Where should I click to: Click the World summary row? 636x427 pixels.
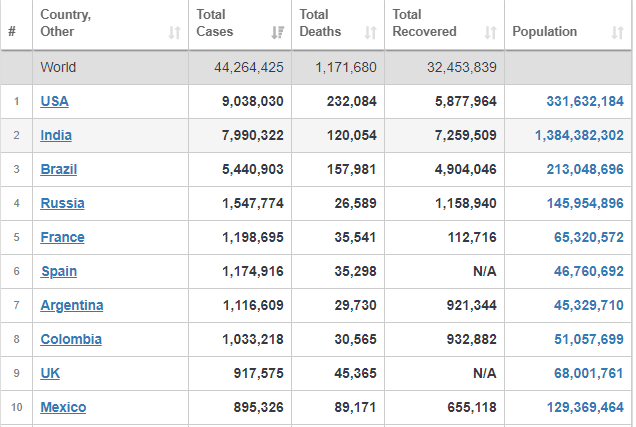316,68
